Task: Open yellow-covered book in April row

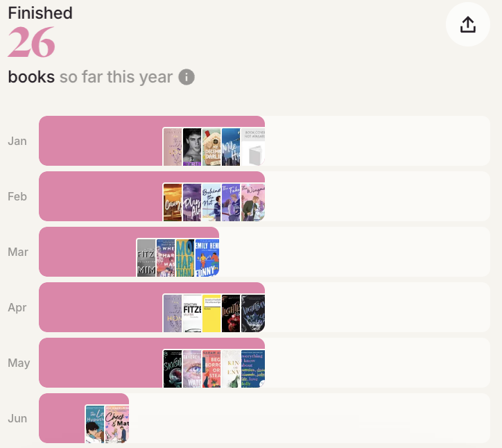Action: (x=211, y=313)
